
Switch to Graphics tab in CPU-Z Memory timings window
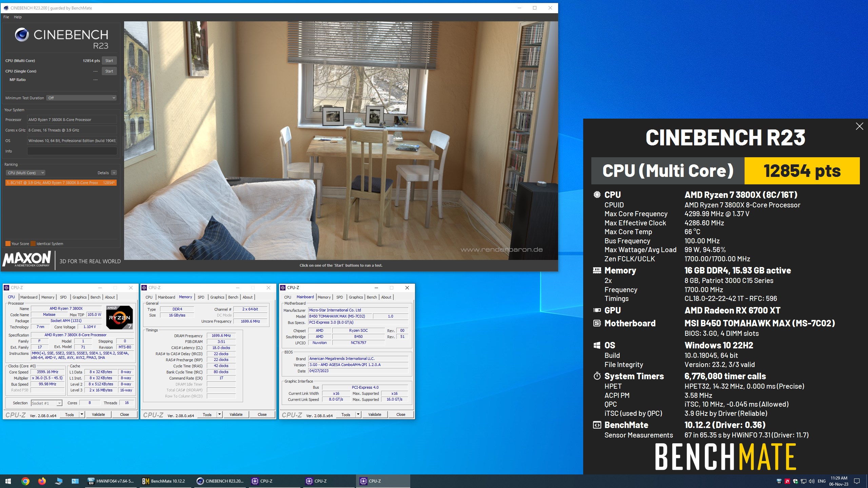pyautogui.click(x=217, y=297)
